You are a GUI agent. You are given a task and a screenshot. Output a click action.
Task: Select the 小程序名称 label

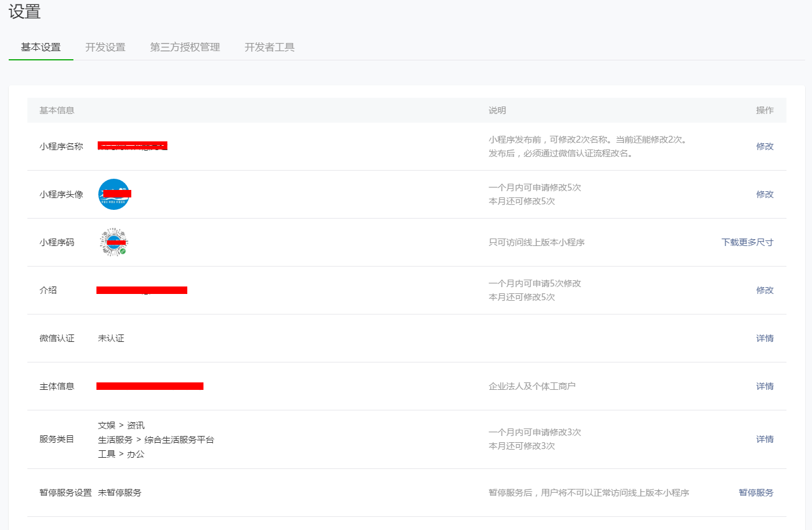61,146
